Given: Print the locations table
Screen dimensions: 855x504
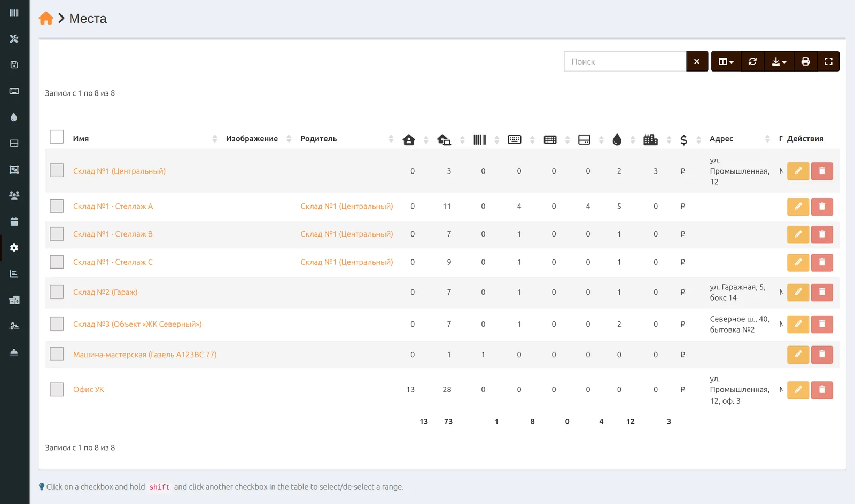Looking at the screenshot, I should [805, 61].
